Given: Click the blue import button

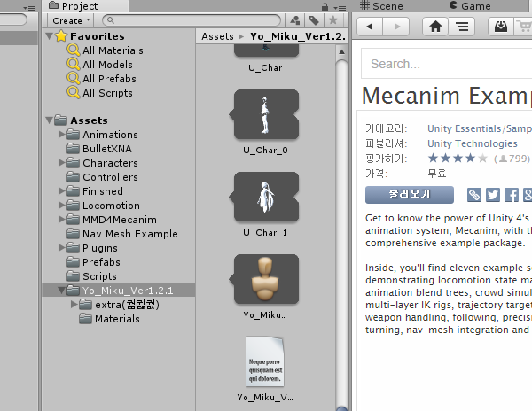Looking at the screenshot, I should (x=409, y=195).
